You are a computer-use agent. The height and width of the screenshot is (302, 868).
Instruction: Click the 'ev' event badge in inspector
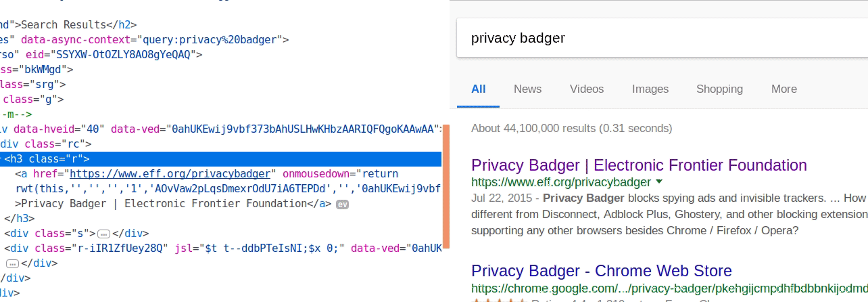click(x=342, y=204)
